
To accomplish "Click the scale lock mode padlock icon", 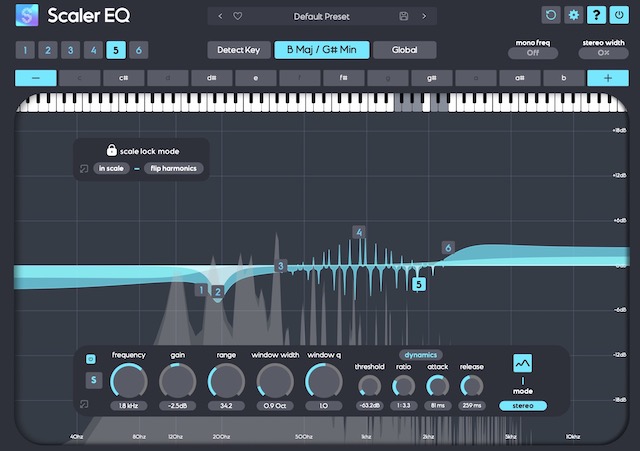I will coord(112,150).
